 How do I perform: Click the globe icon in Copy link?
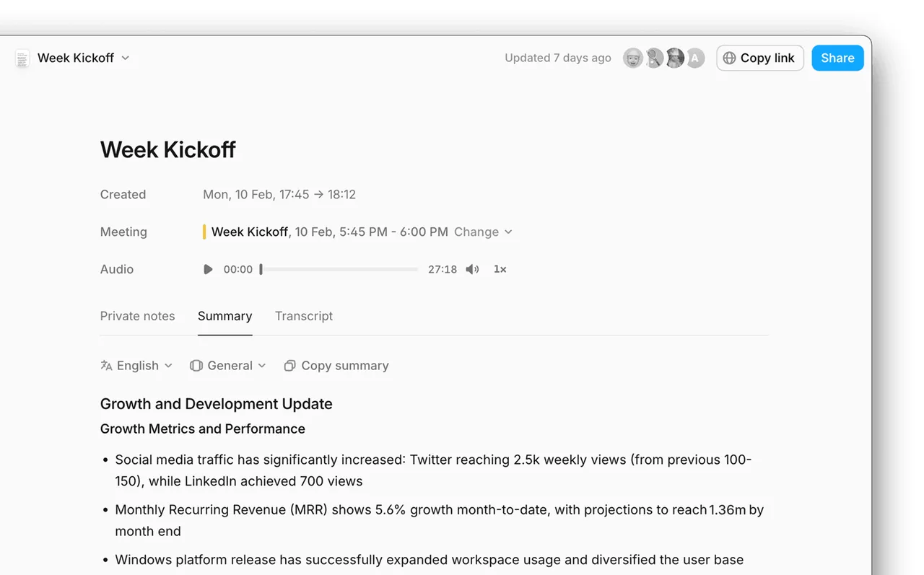(729, 58)
